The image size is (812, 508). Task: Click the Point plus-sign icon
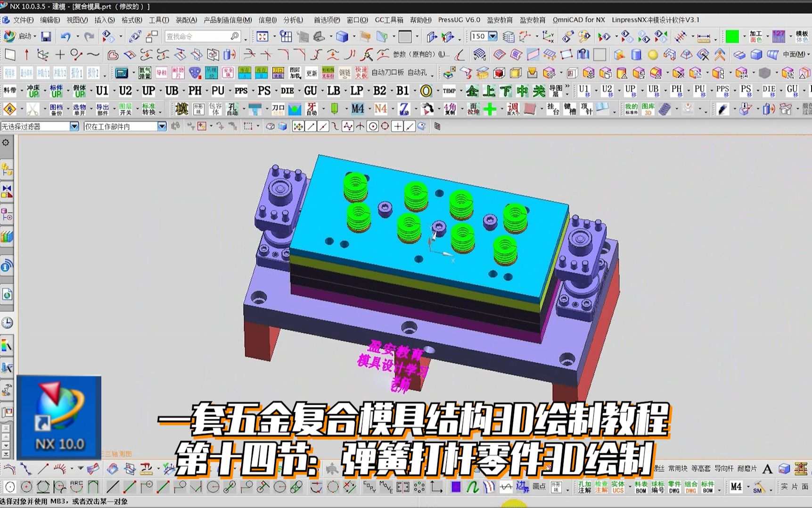coord(60,55)
